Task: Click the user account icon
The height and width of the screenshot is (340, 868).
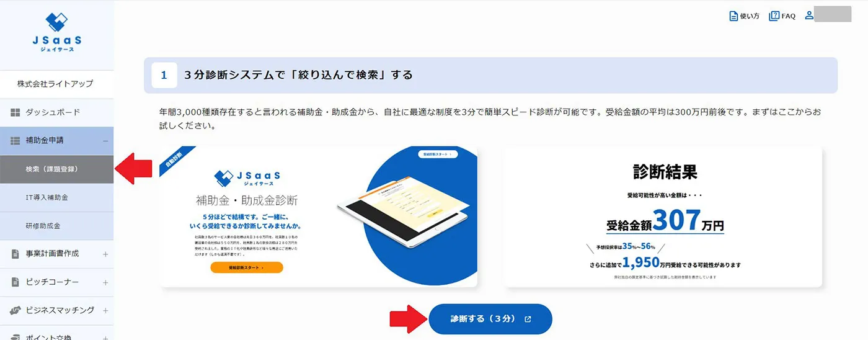Action: [x=809, y=16]
